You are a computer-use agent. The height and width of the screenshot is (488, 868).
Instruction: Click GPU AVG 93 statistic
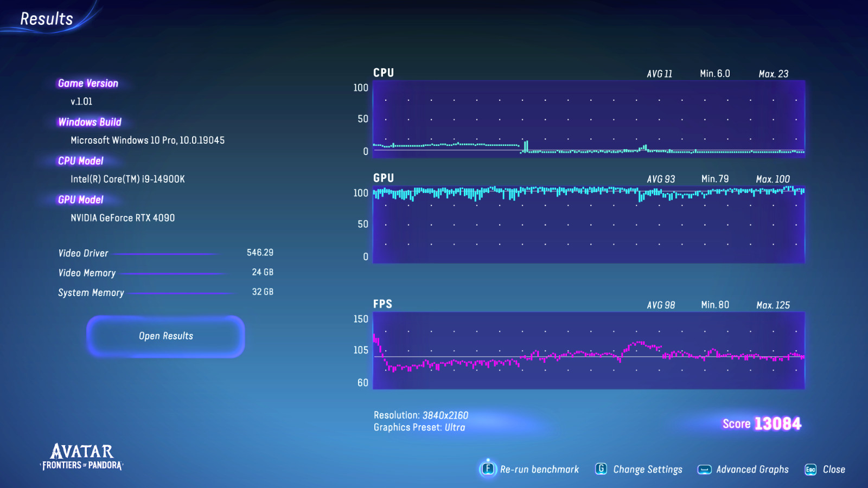[x=661, y=179]
